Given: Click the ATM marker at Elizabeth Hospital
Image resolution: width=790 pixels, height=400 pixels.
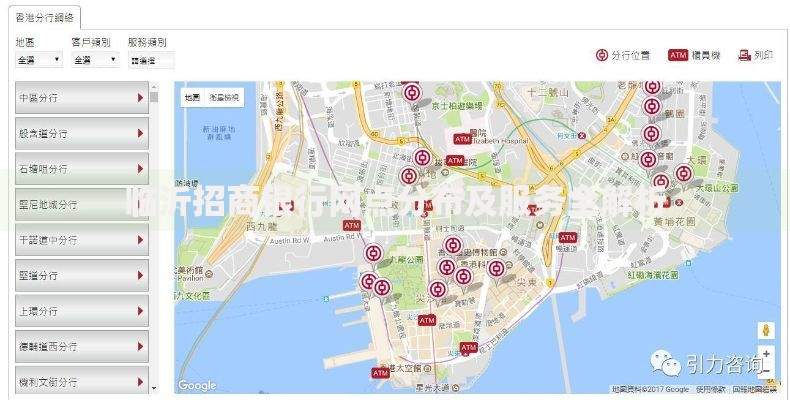Looking at the screenshot, I should tap(463, 139).
